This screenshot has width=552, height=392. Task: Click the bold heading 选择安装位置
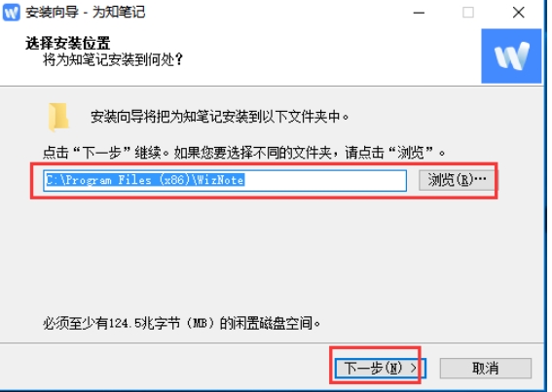pyautogui.click(x=67, y=43)
